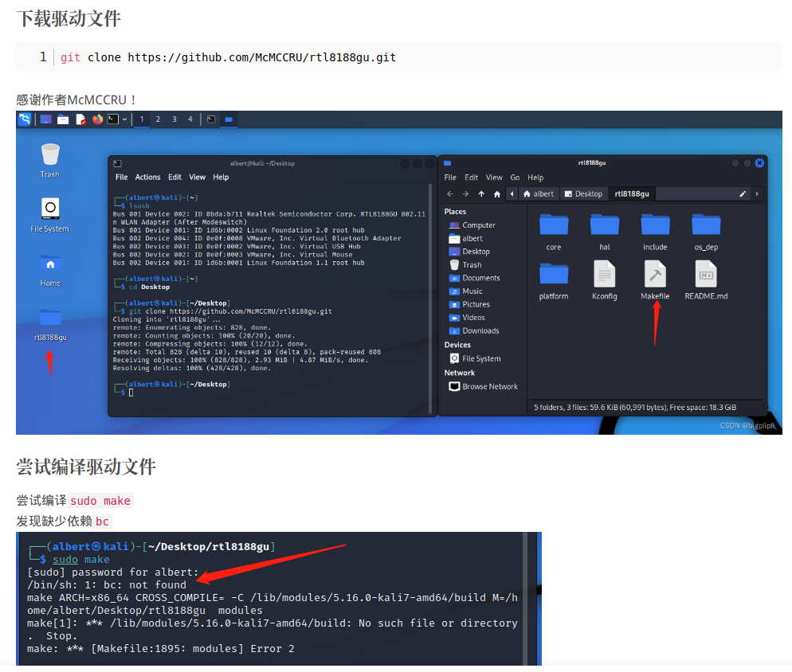792x672 pixels.
Task: Select the hal folder
Action: 605,232
